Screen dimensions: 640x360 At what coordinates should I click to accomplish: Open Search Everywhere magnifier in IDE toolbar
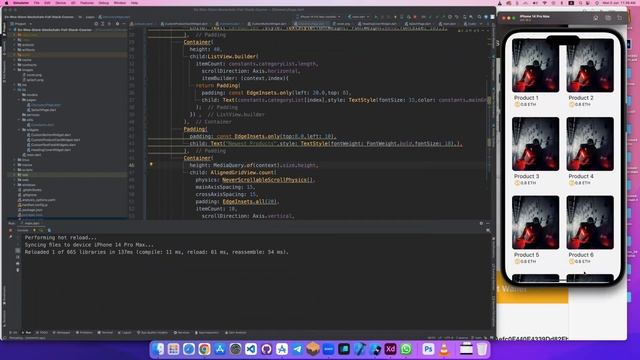pos(479,17)
